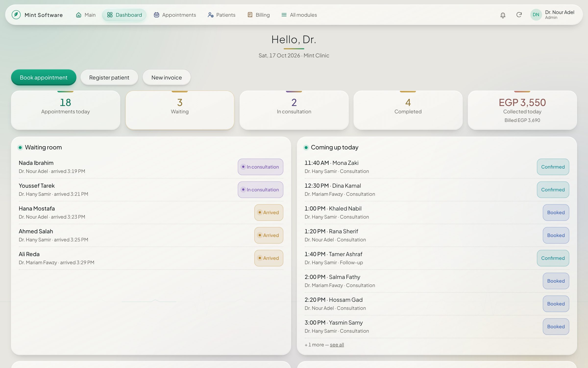
Task: Click Mona Zaki's Confirmed badge
Action: (x=553, y=167)
